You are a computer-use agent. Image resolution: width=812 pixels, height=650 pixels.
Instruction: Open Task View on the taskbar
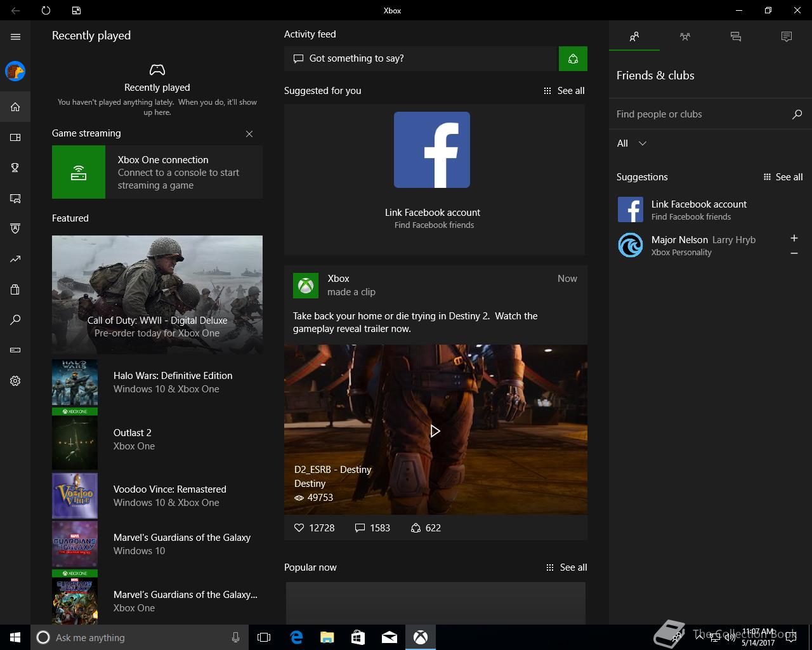264,637
